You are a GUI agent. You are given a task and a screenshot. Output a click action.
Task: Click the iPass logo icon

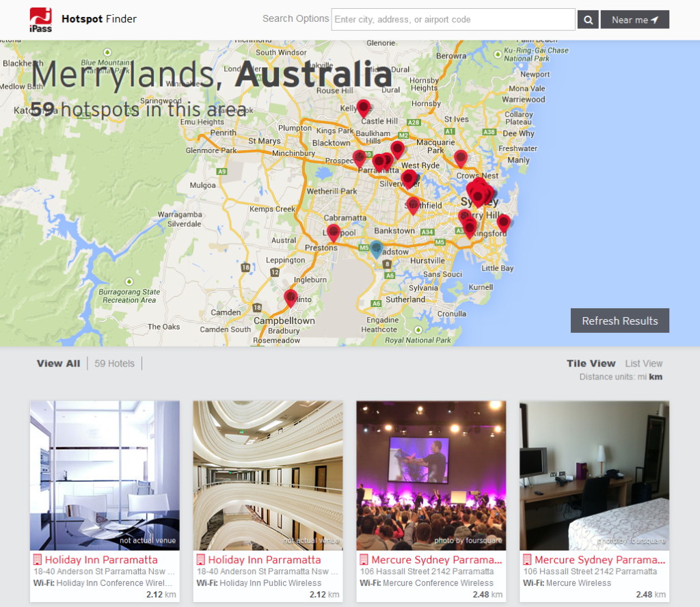[x=40, y=20]
